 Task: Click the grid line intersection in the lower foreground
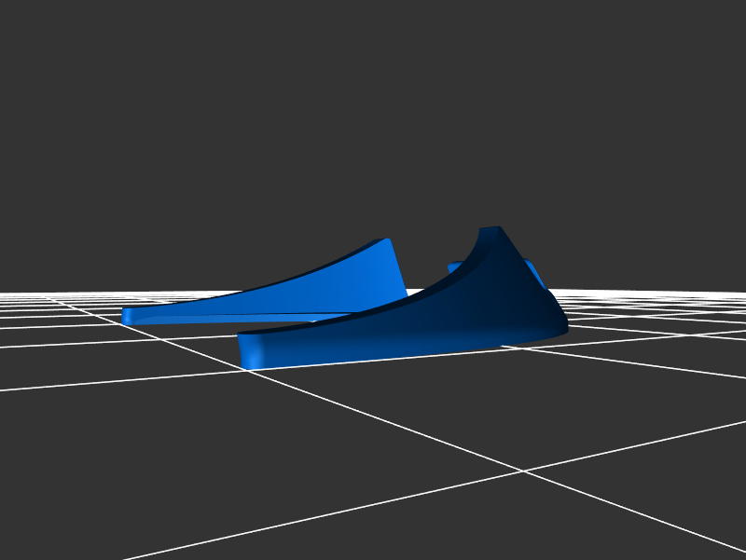[524, 471]
